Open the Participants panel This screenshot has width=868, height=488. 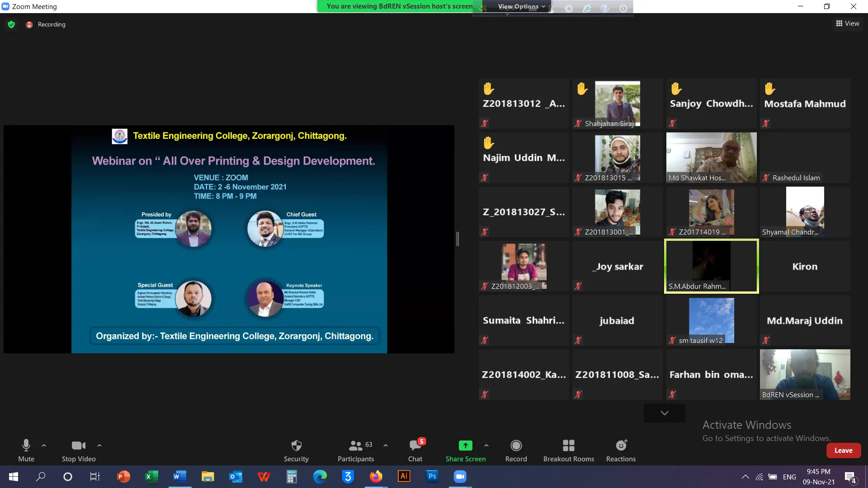(356, 450)
